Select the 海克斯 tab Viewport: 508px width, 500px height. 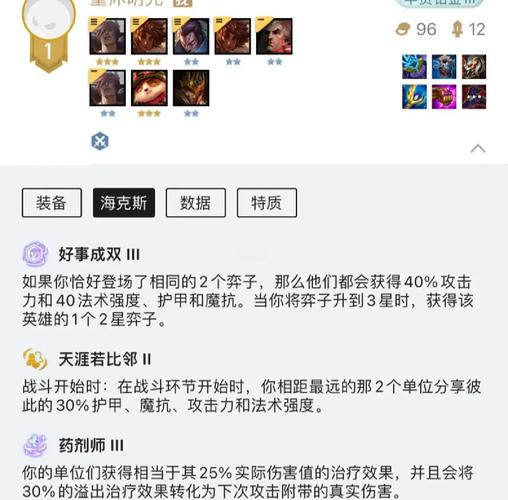[x=124, y=203]
